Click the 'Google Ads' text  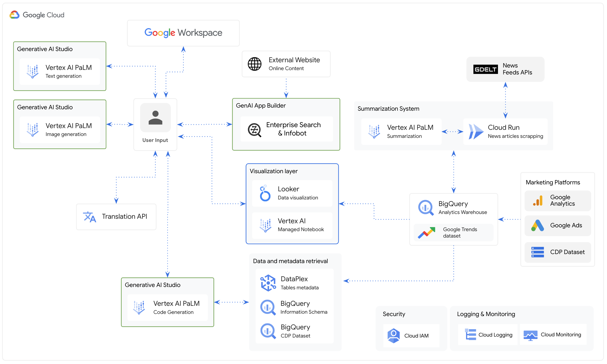(566, 225)
